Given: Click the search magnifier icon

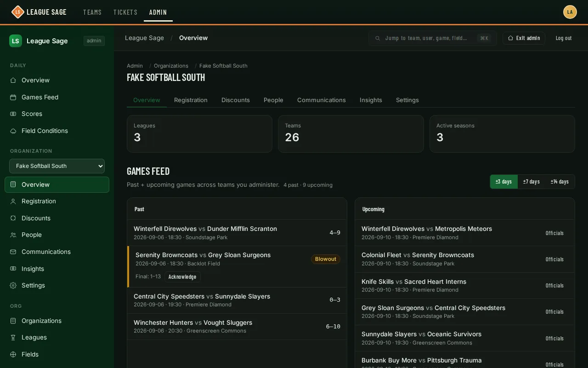Looking at the screenshot, I should coord(378,38).
